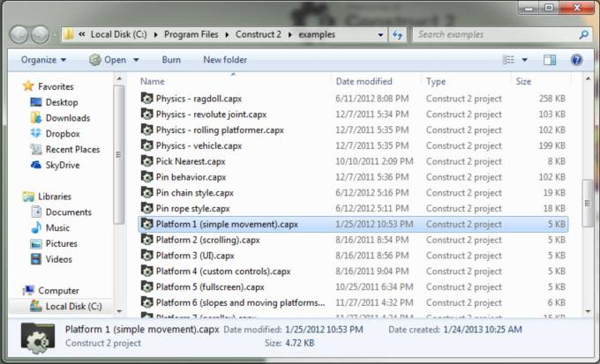This screenshot has width=600, height=364.
Task: Sort by the Name column header
Action: click(153, 81)
